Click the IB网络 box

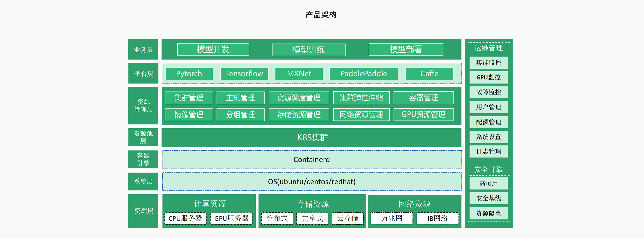[438, 218]
